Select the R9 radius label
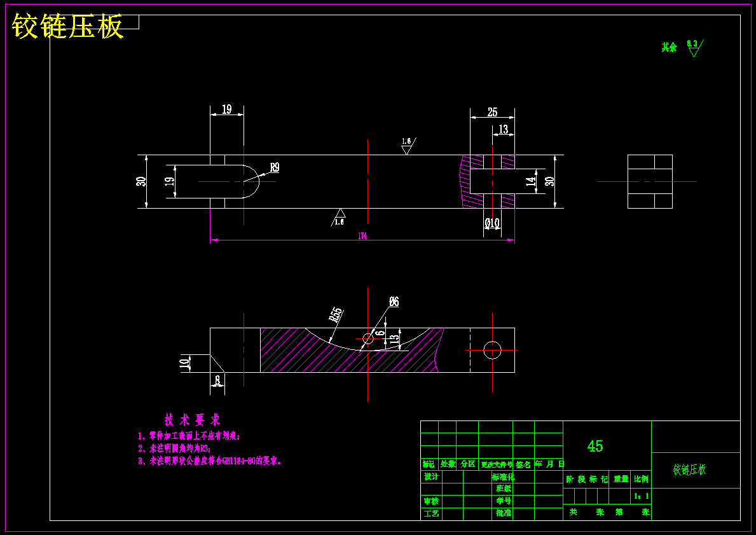756x535 pixels. coord(274,167)
